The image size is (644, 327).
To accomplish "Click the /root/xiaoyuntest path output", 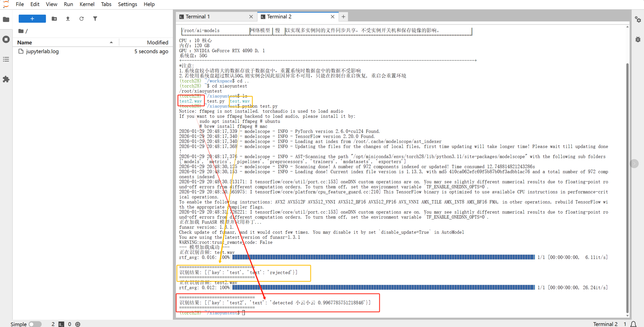I will click(201, 91).
